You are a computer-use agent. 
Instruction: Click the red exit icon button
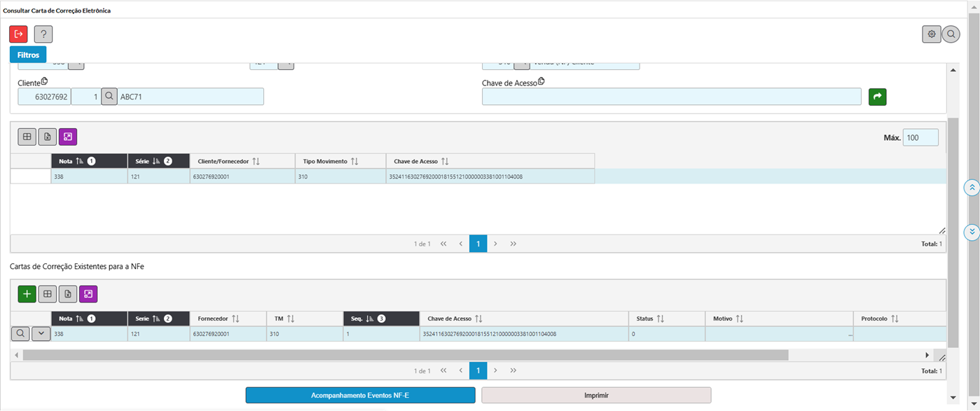[18, 34]
